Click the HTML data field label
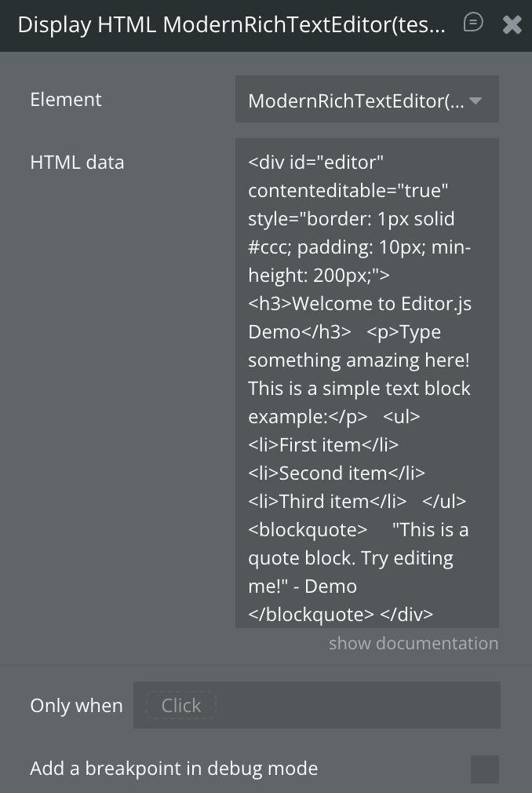Viewport: 532px width, 793px height. pos(77,163)
